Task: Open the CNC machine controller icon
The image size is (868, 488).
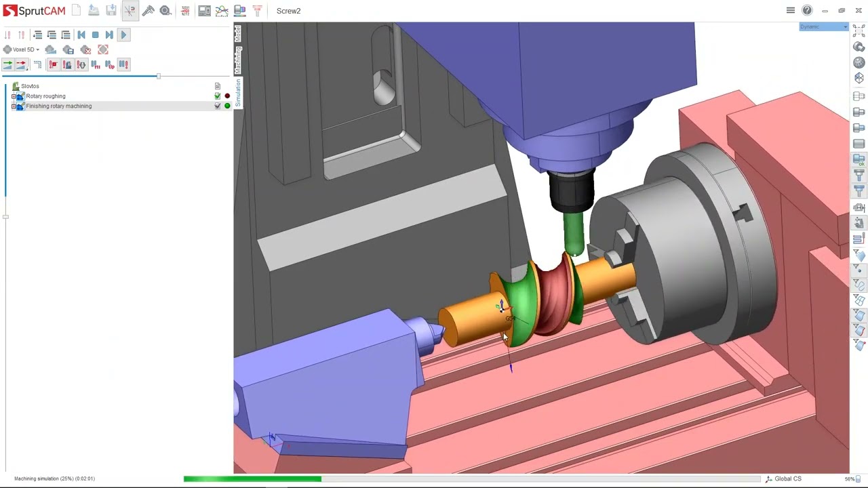Action: coord(204,11)
